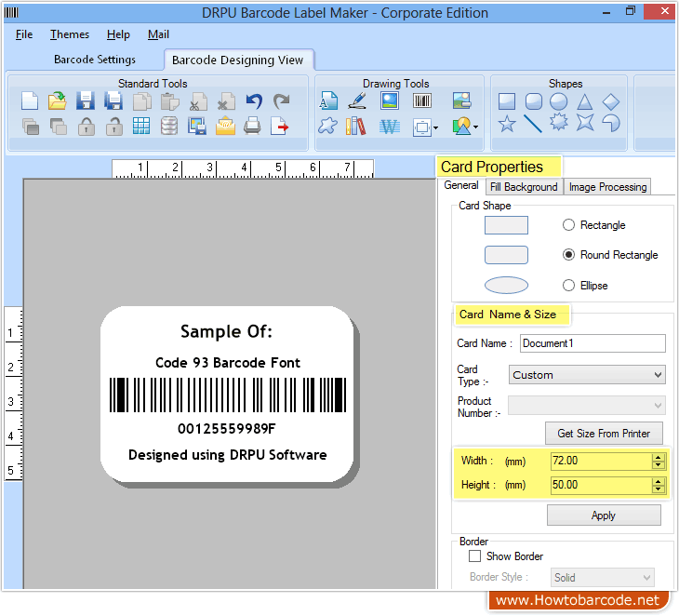This screenshot has width=679, height=616.
Task: Expand the shapes picture tool dropdown arrow
Action: click(x=476, y=127)
